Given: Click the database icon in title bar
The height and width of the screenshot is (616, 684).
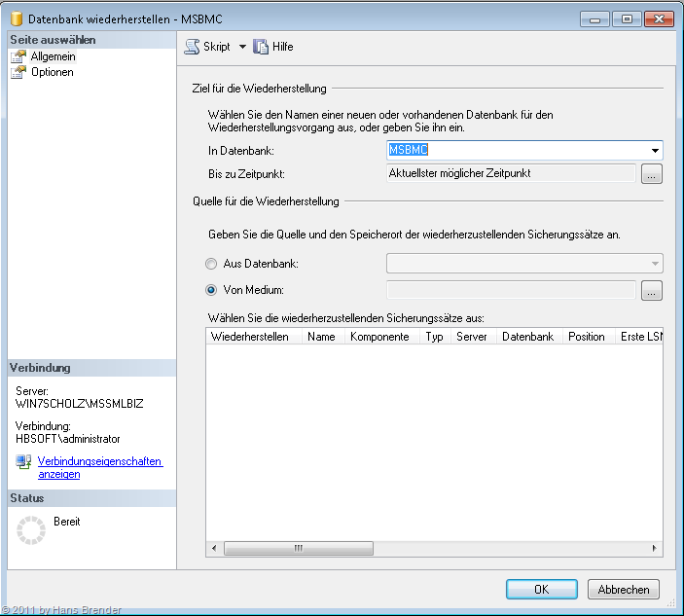Looking at the screenshot, I should click(x=17, y=18).
